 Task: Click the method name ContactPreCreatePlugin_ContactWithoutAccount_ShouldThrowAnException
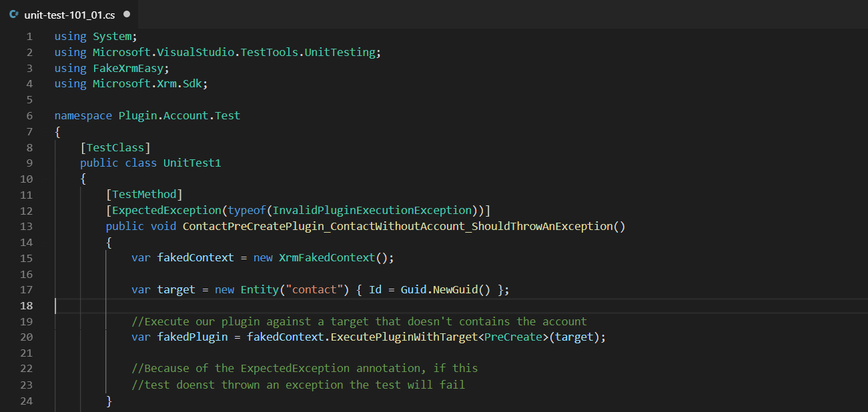point(398,226)
